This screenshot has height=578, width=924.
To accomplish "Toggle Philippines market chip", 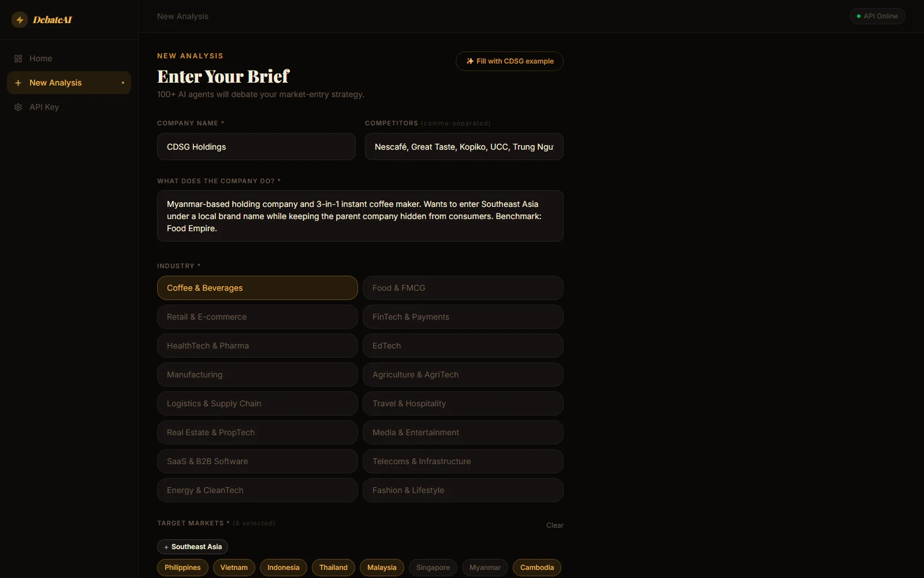I will 182,568.
